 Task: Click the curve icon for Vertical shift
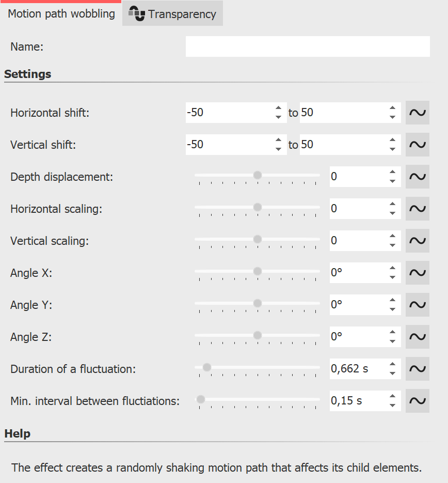[x=417, y=145]
